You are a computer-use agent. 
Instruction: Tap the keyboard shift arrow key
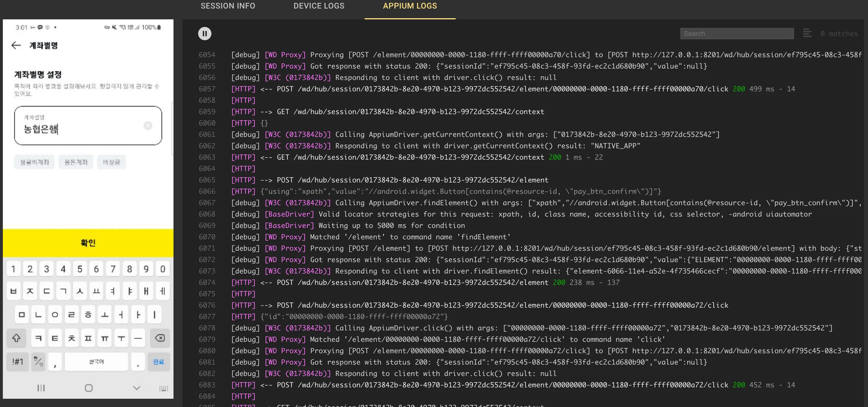pyautogui.click(x=16, y=338)
